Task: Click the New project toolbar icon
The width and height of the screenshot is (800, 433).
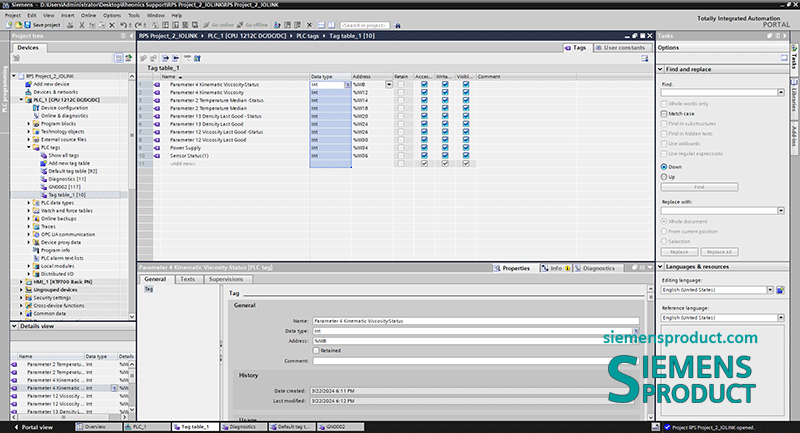Action: [x=9, y=24]
